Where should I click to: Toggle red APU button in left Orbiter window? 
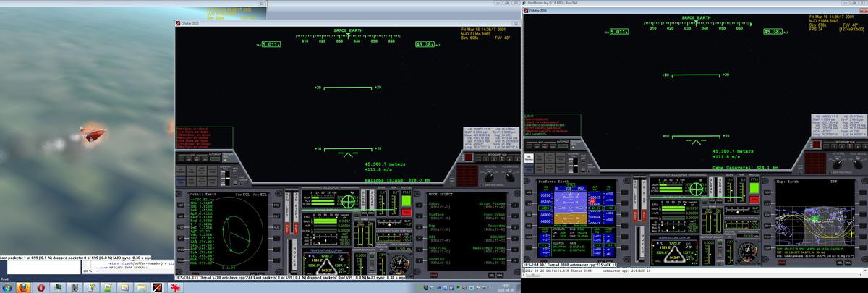pos(407,212)
